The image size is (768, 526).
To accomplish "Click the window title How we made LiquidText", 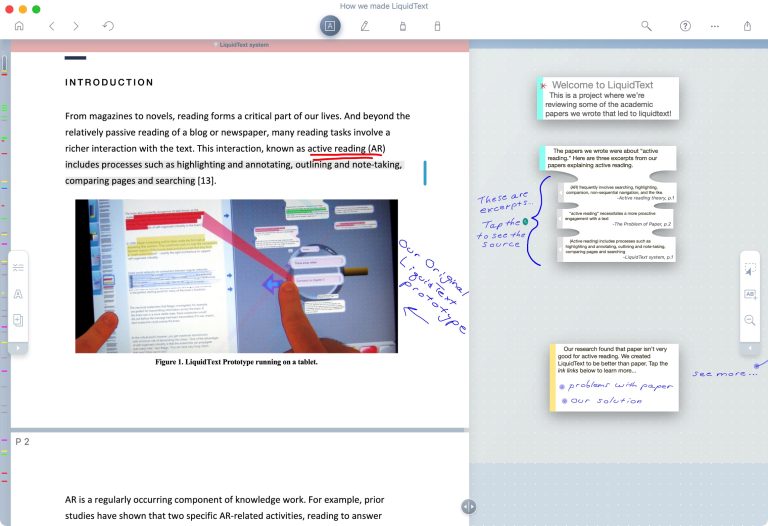I will (384, 6).
